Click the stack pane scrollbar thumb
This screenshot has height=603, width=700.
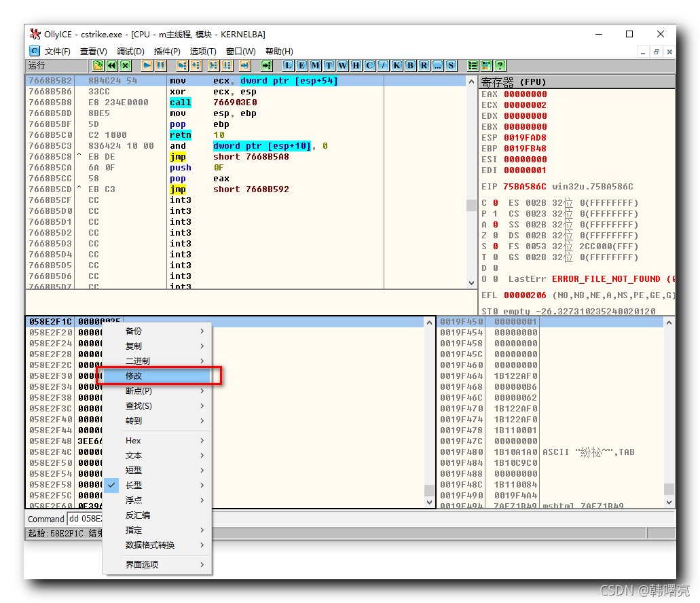point(669,489)
